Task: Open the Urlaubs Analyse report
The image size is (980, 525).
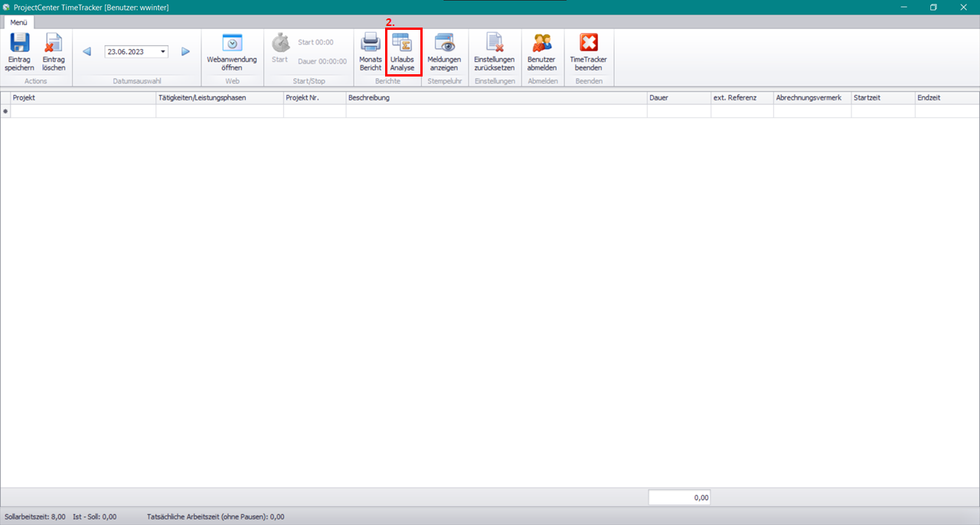Action: 402,44
